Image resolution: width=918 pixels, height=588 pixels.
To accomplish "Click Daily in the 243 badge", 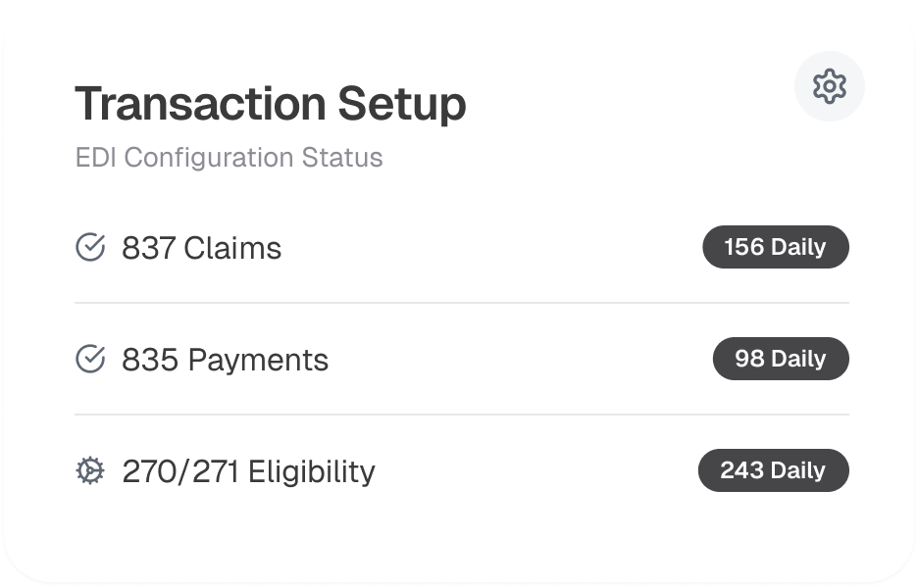I will (798, 470).
